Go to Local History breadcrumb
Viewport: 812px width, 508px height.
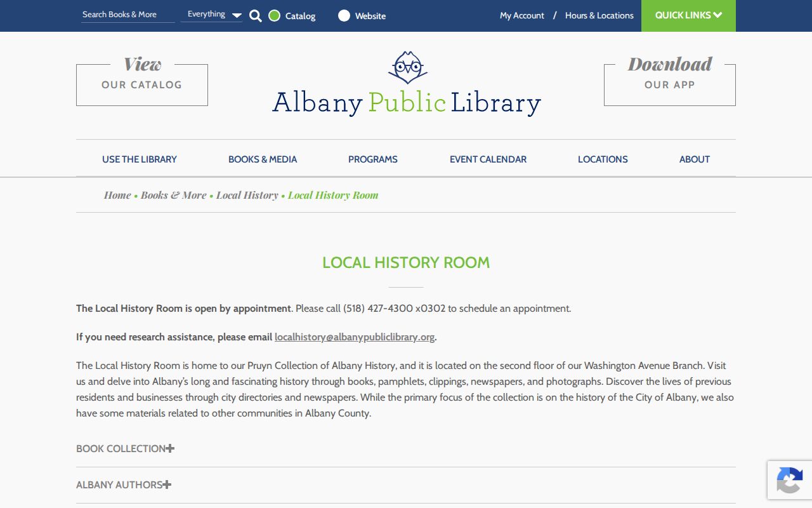click(247, 195)
